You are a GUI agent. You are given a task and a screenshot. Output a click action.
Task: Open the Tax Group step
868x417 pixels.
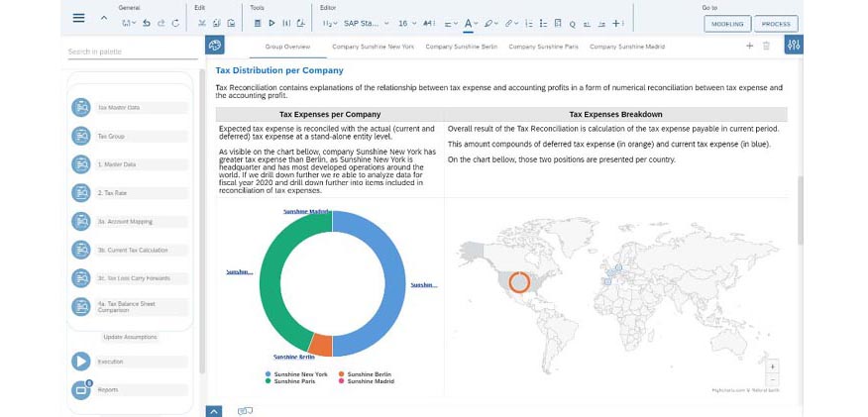pos(130,136)
